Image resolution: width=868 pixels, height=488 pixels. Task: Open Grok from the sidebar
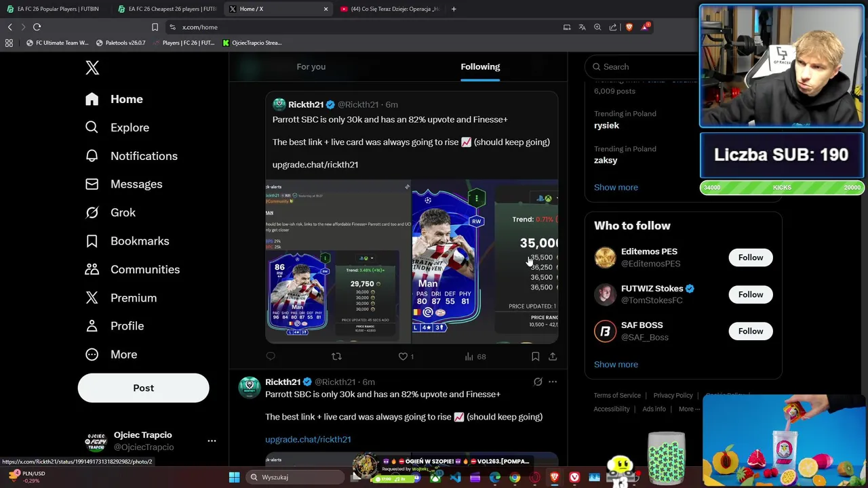pyautogui.click(x=111, y=213)
